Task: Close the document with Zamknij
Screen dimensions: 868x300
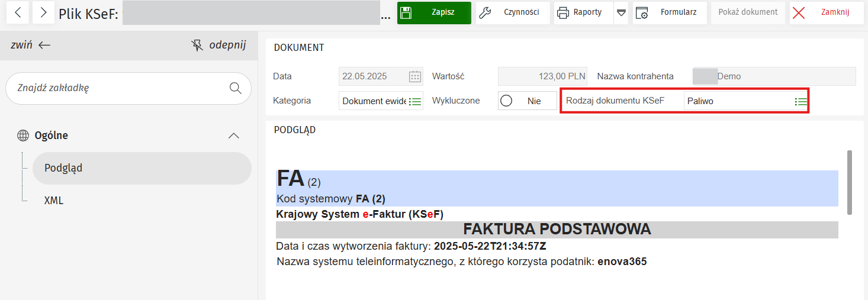Action: (x=827, y=12)
